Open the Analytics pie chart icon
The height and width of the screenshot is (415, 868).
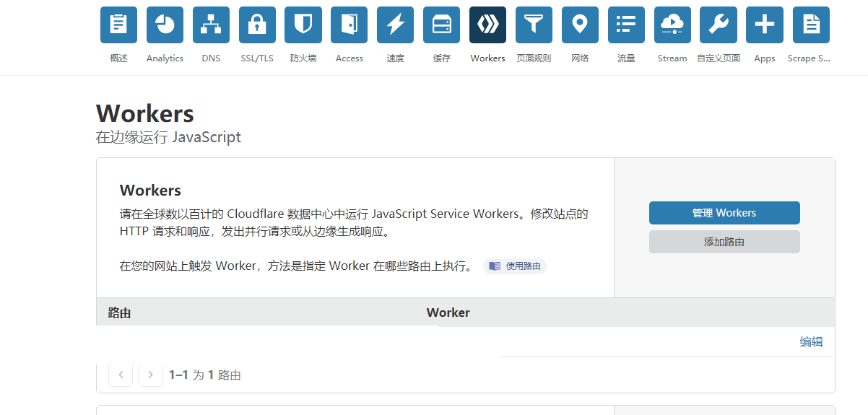pos(165,25)
